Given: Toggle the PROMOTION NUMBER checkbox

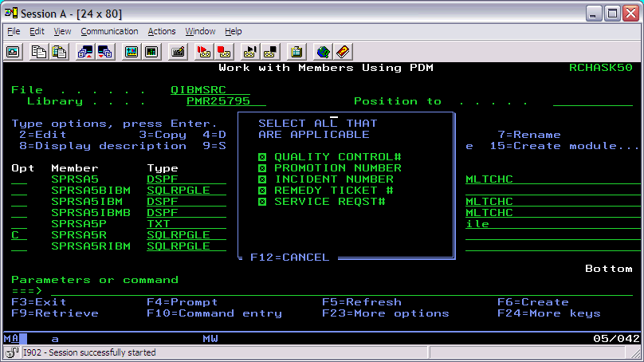Looking at the screenshot, I should 262,168.
